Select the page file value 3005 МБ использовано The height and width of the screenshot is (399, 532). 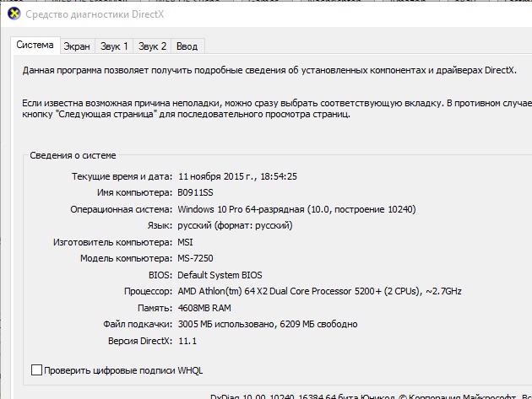268,325
